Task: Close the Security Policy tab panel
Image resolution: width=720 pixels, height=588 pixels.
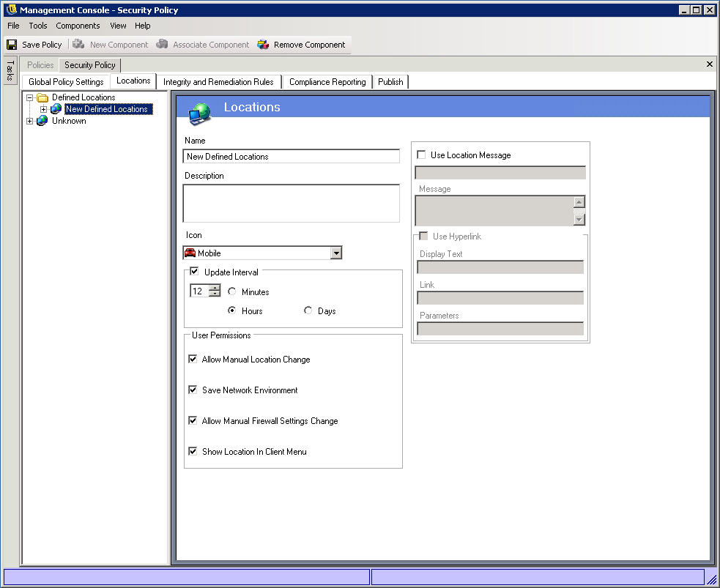Action: pyautogui.click(x=710, y=64)
